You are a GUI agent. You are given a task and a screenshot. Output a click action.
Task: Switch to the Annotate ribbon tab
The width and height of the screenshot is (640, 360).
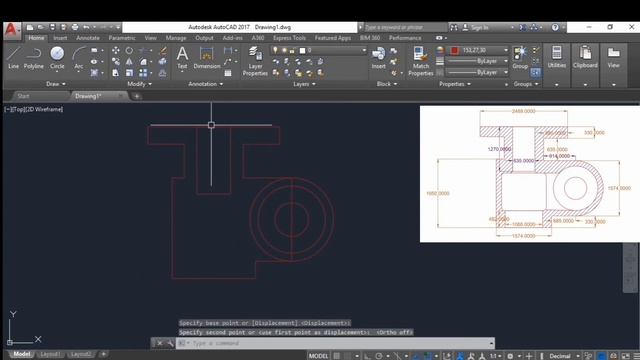(x=88, y=38)
